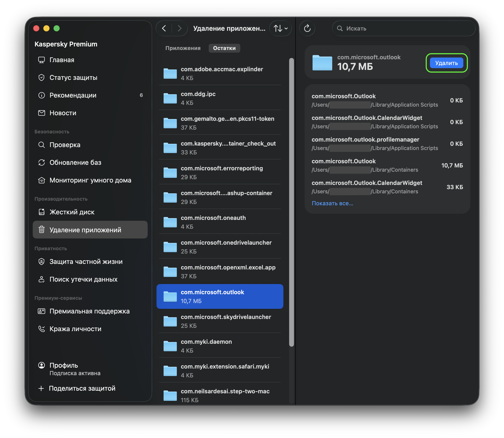The image size is (504, 438).
Task: Open Профиль account icon
Action: (42, 365)
